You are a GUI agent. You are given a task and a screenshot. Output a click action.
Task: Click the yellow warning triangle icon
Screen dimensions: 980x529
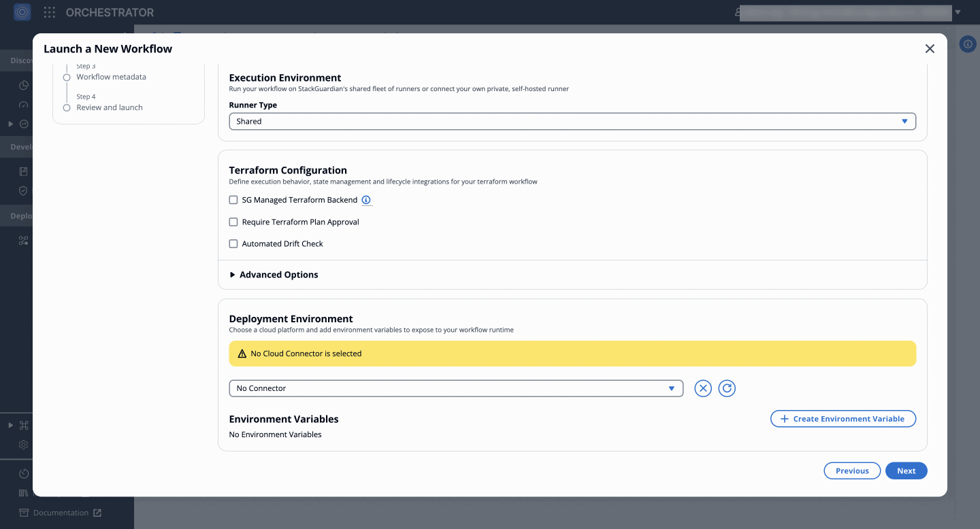point(242,354)
